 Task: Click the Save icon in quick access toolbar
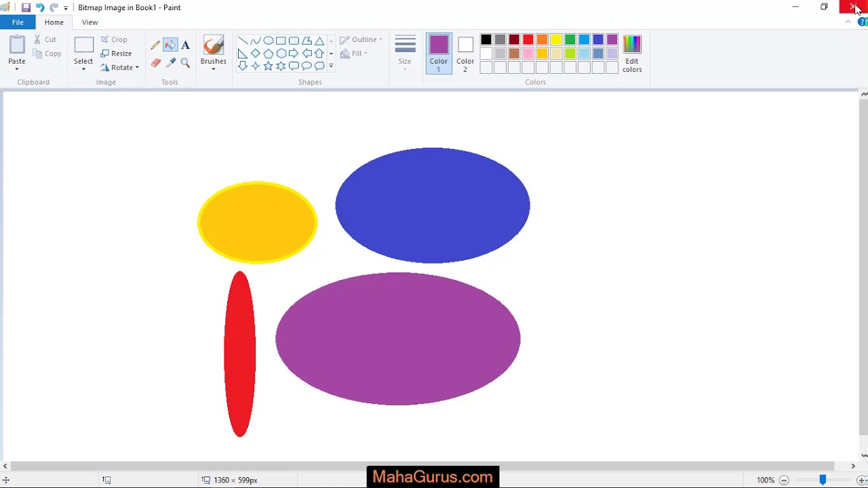(26, 7)
